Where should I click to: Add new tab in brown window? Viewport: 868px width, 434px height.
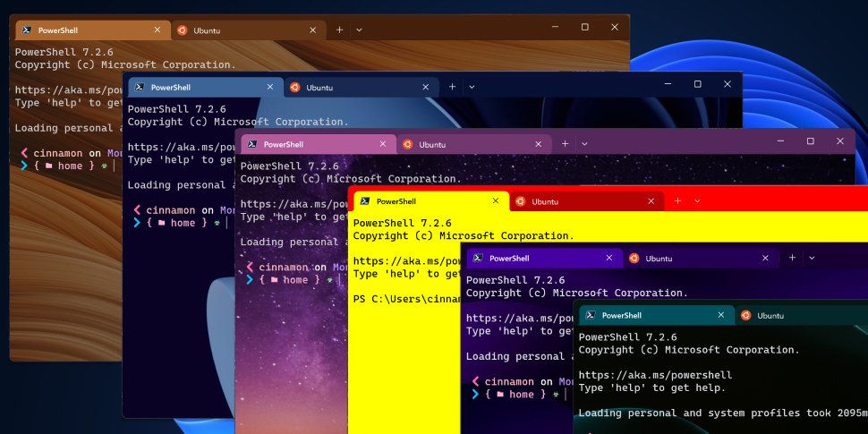(x=339, y=30)
